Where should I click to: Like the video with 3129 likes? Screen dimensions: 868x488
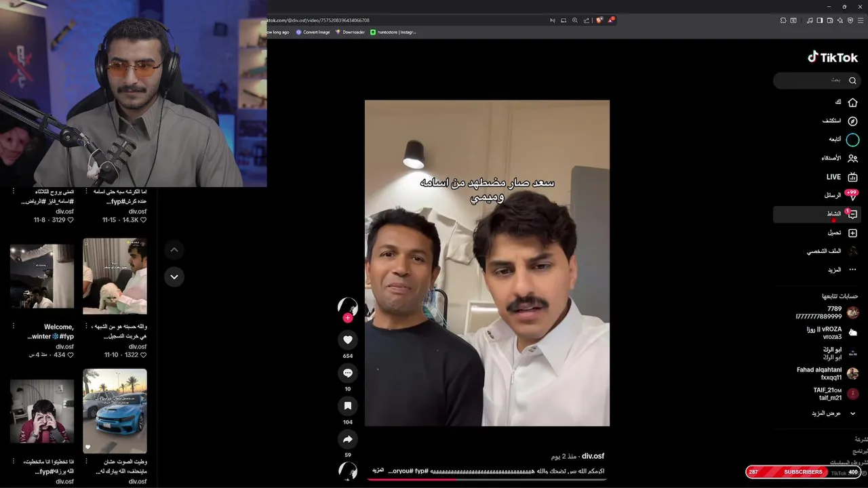[71, 220]
